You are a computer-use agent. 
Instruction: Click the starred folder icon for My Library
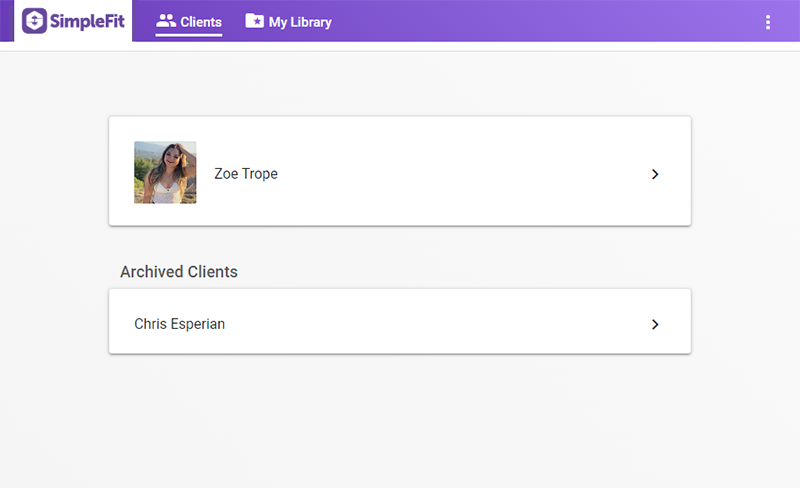pos(254,21)
